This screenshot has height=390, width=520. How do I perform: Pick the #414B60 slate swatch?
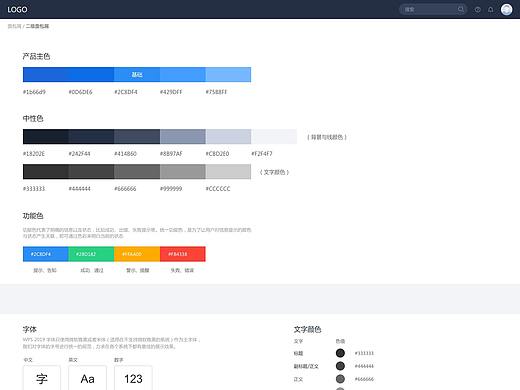tap(137, 137)
